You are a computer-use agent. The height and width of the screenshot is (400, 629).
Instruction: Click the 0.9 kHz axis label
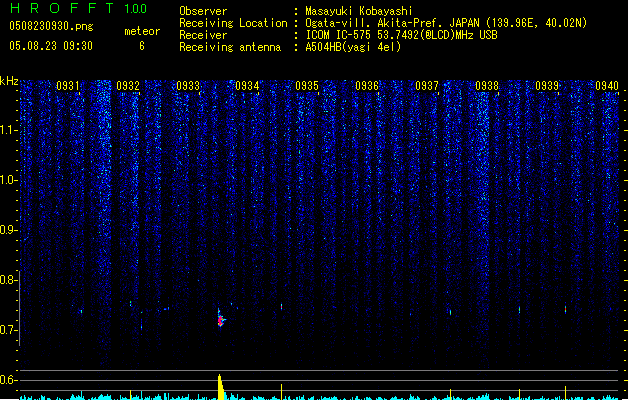[x=9, y=230]
